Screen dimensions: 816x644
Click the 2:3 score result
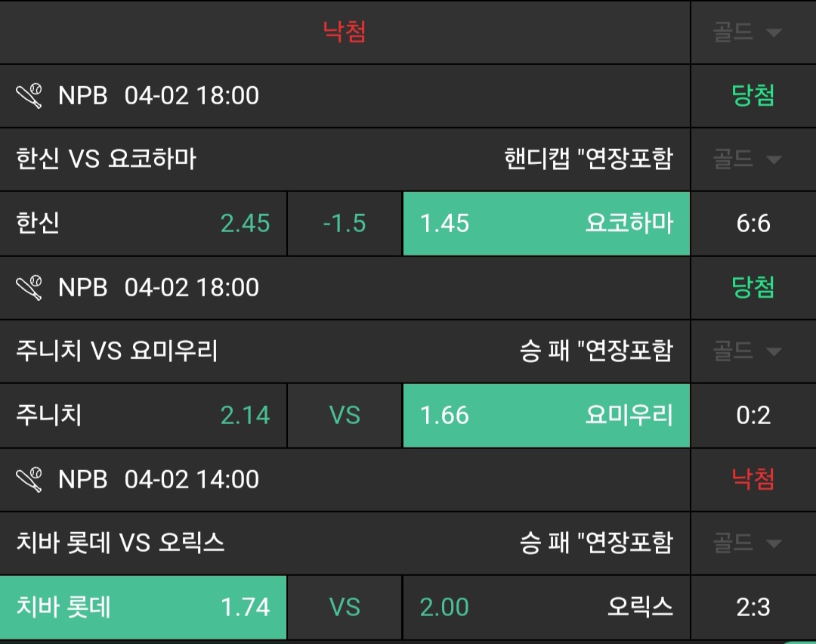[x=753, y=608]
